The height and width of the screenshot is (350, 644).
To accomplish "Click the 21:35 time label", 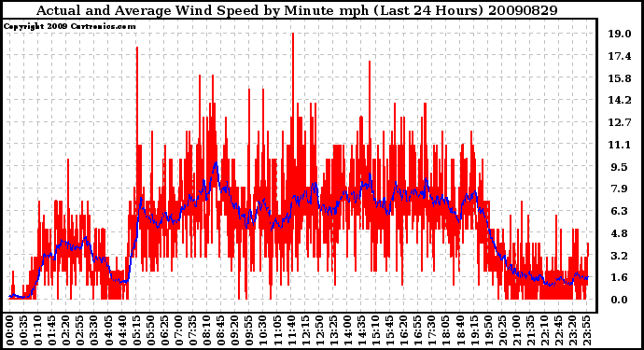I will point(530,331).
